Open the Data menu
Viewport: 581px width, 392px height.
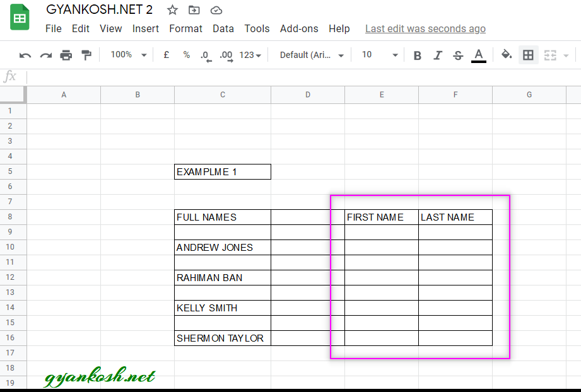[x=223, y=28]
